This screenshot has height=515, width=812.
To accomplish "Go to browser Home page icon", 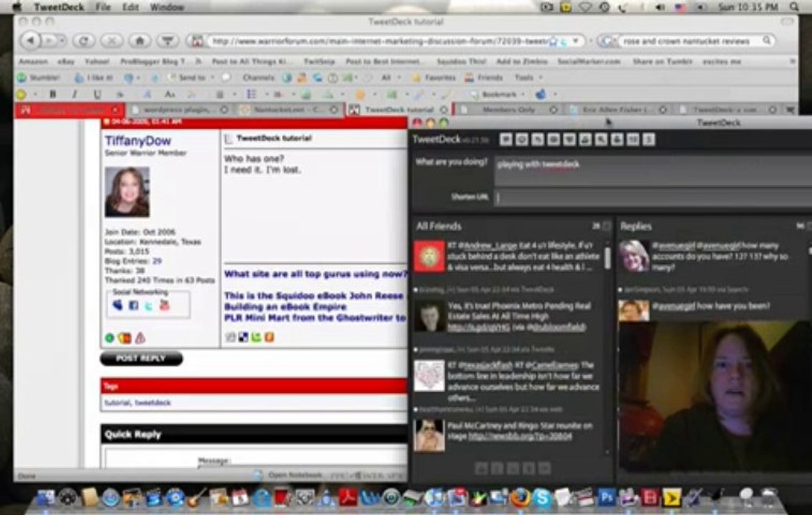I will (x=140, y=40).
